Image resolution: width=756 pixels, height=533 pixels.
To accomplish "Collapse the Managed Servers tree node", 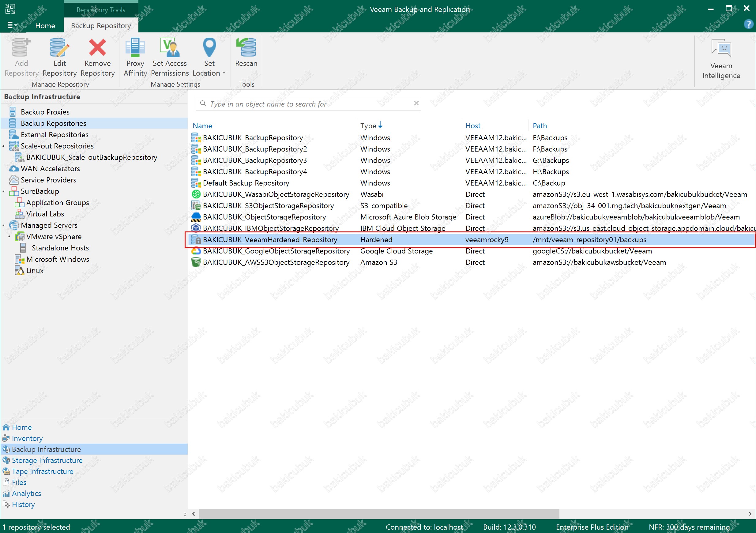I will [x=4, y=225].
